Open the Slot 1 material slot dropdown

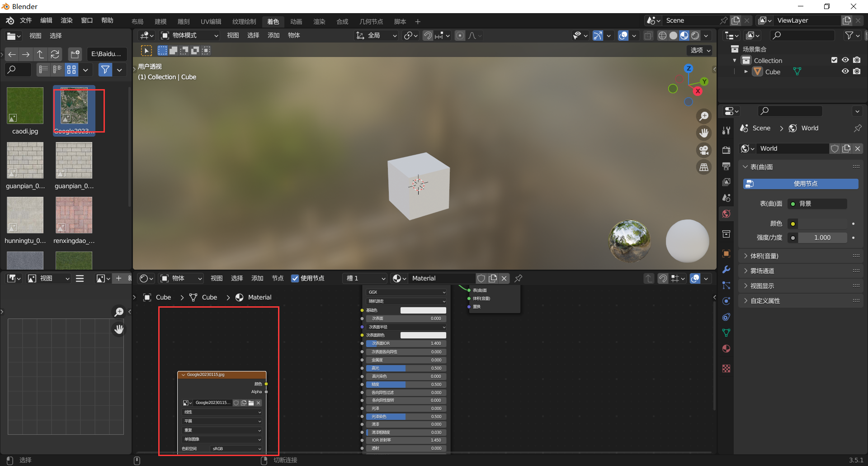[x=366, y=278]
